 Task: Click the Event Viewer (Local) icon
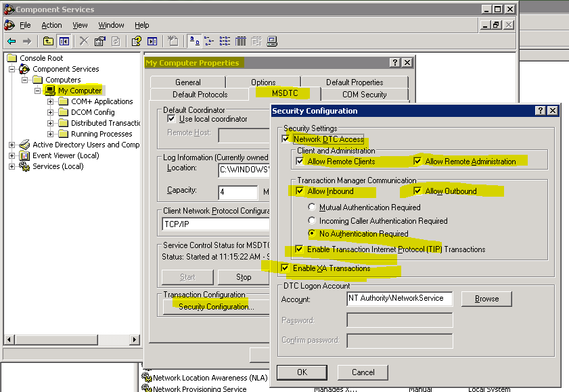pos(24,156)
